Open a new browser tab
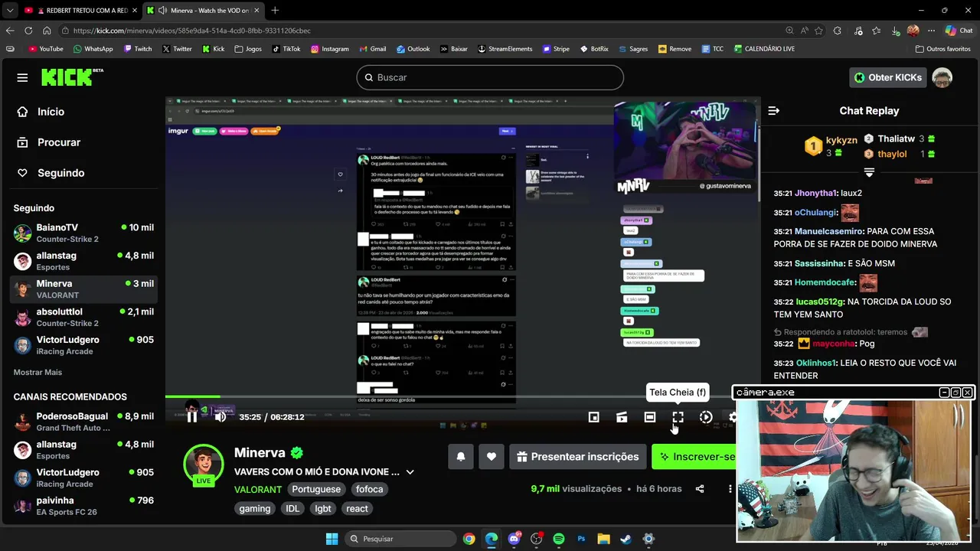The height and width of the screenshot is (551, 980). (275, 10)
